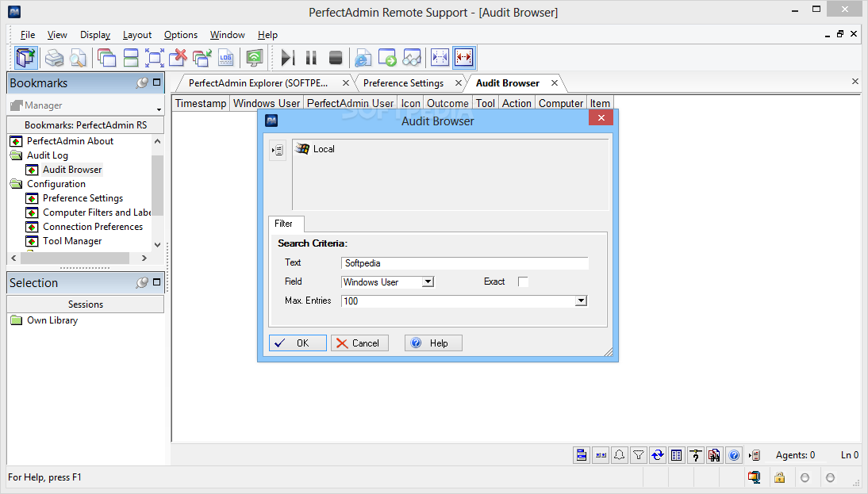
Task: Click the stop playback button
Action: tap(336, 58)
